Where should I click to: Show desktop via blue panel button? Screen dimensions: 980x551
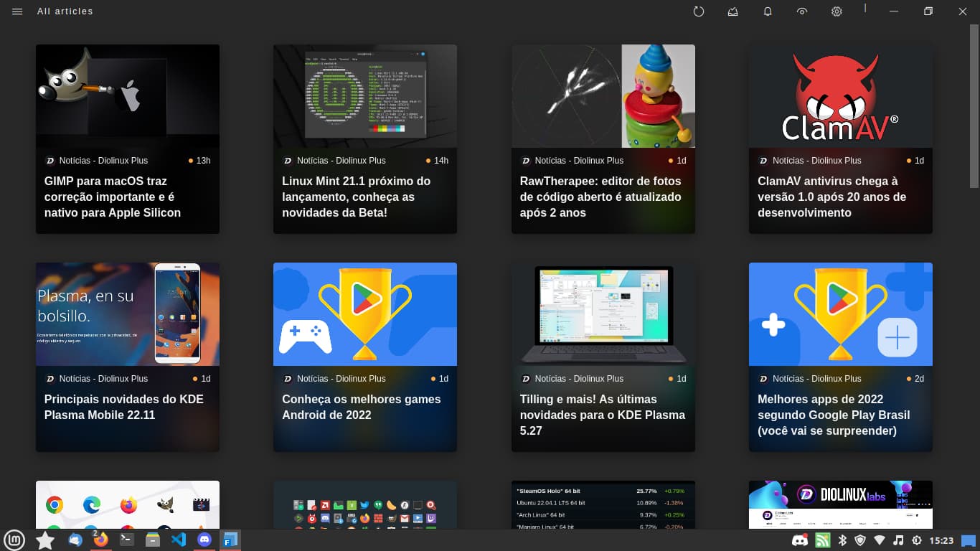point(969,540)
